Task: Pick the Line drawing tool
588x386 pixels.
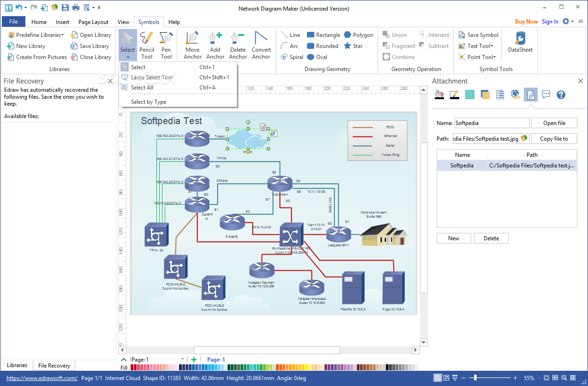Action: [291, 35]
